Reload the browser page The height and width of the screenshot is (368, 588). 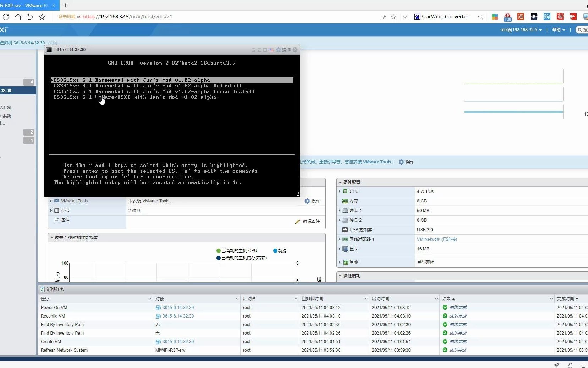pos(6,17)
